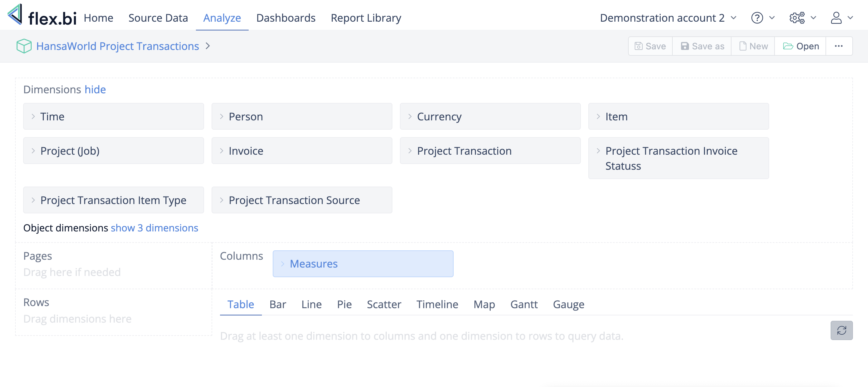Click the refresh icon button
The height and width of the screenshot is (387, 868).
pos(841,330)
